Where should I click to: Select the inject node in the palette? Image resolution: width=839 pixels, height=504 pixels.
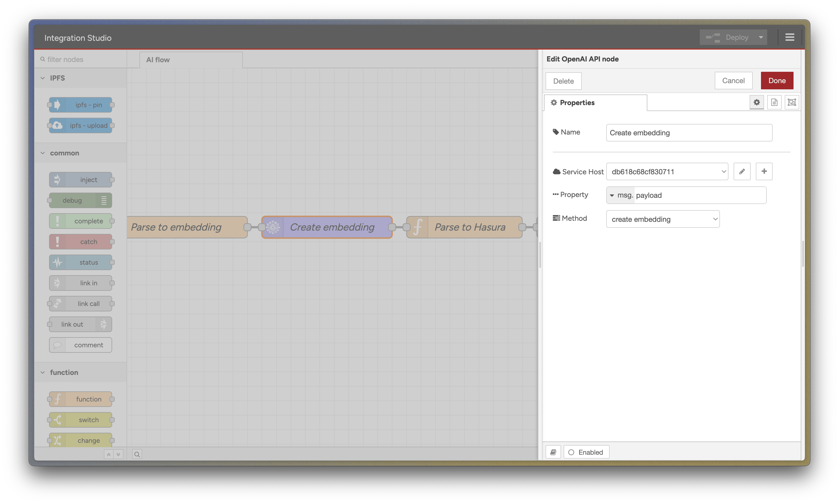[81, 179]
